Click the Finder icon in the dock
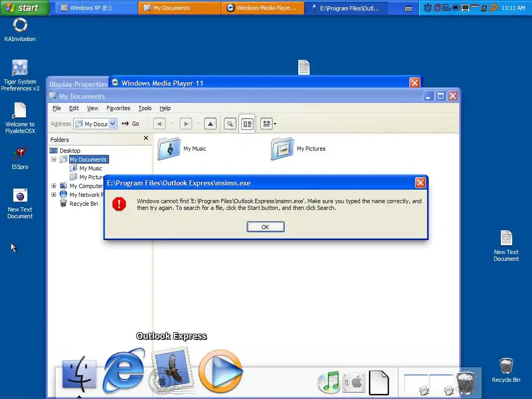The width and height of the screenshot is (532, 399). pos(79,375)
